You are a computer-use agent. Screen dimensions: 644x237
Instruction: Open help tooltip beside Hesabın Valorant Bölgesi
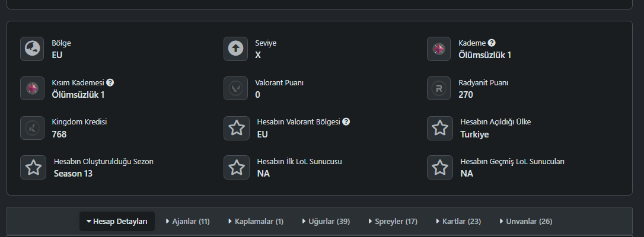pos(346,122)
